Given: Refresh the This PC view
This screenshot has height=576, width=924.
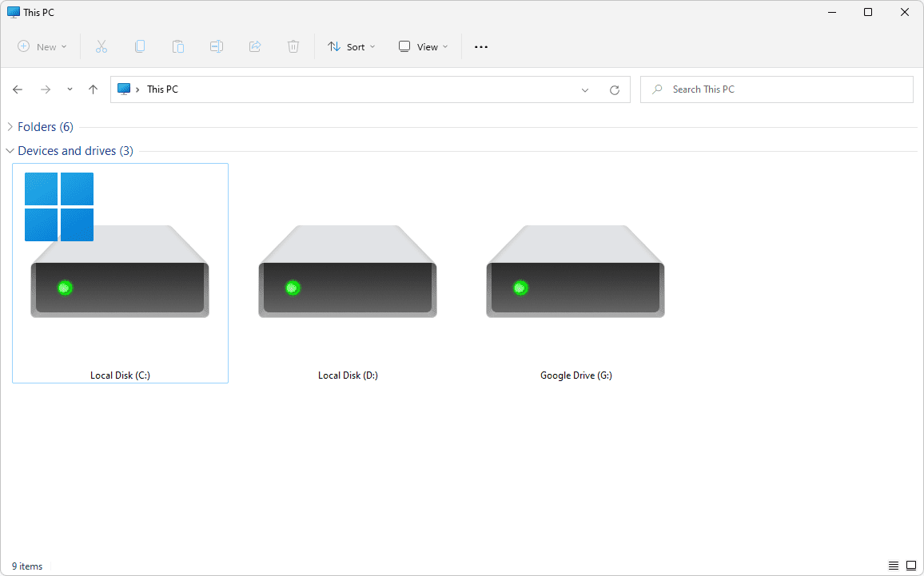Looking at the screenshot, I should click(614, 90).
